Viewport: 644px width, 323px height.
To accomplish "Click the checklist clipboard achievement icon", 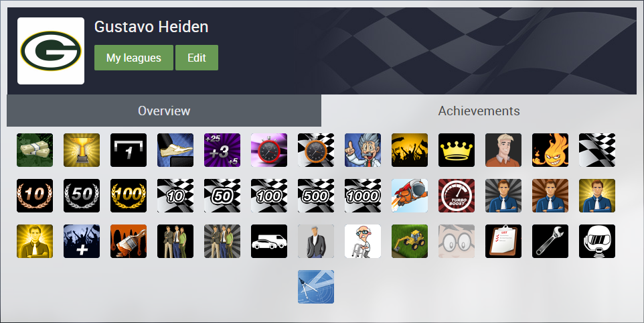I will [x=503, y=241].
